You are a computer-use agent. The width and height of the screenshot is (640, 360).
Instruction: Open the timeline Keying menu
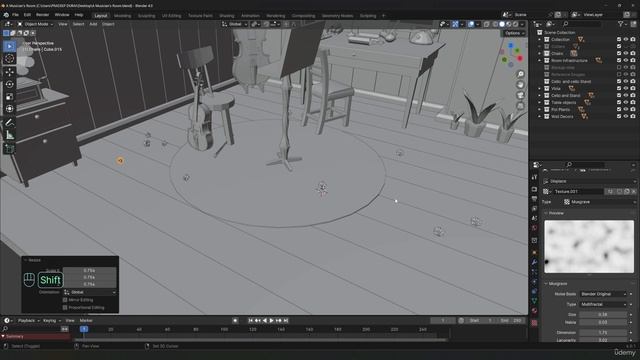point(51,321)
